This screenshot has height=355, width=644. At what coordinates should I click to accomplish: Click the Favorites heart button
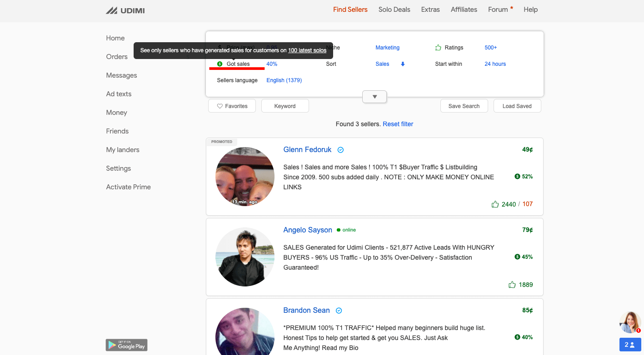coord(232,106)
